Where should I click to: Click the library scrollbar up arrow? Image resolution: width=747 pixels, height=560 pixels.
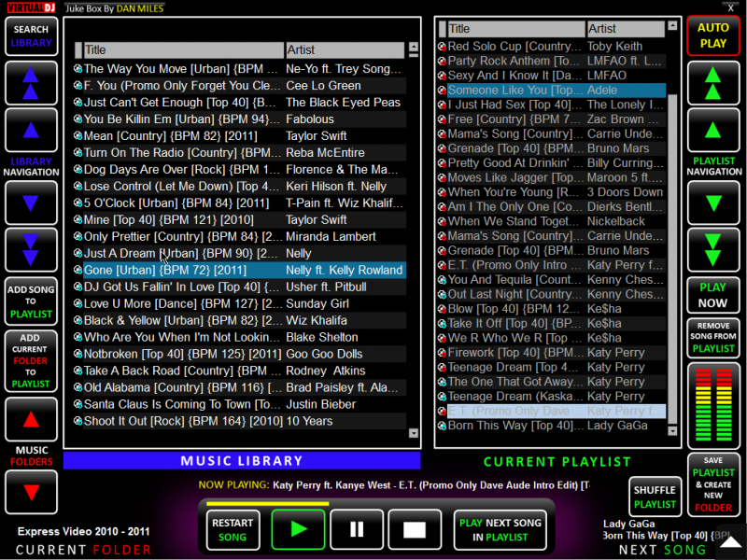pos(413,47)
